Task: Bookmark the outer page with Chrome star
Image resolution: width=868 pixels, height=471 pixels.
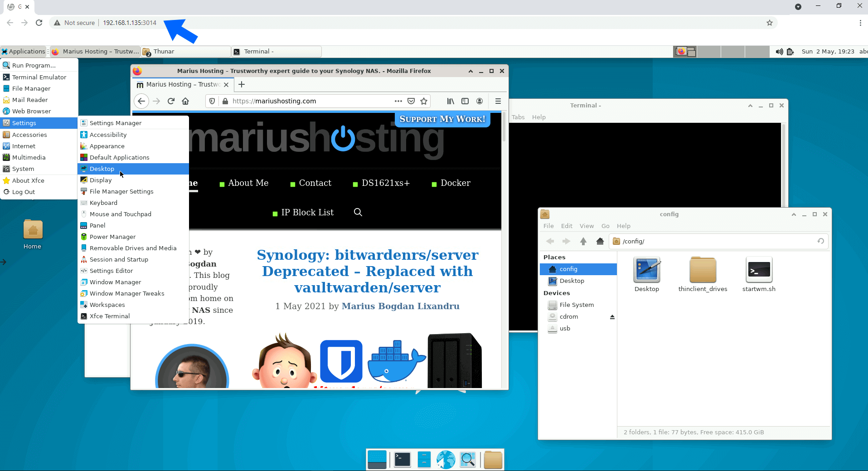Action: click(769, 23)
